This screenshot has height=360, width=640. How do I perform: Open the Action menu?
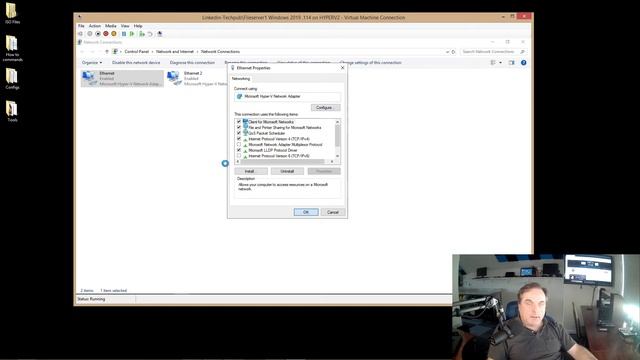(95, 26)
